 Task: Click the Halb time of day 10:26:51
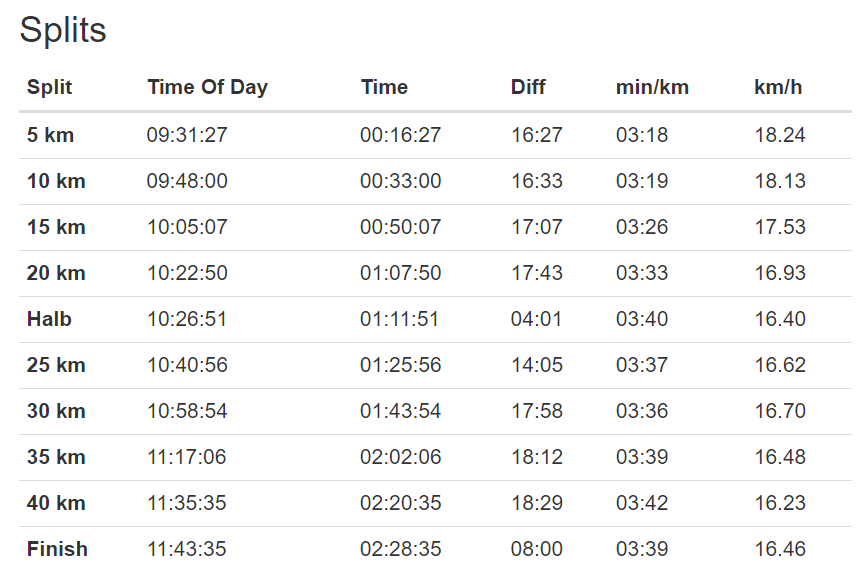187,319
